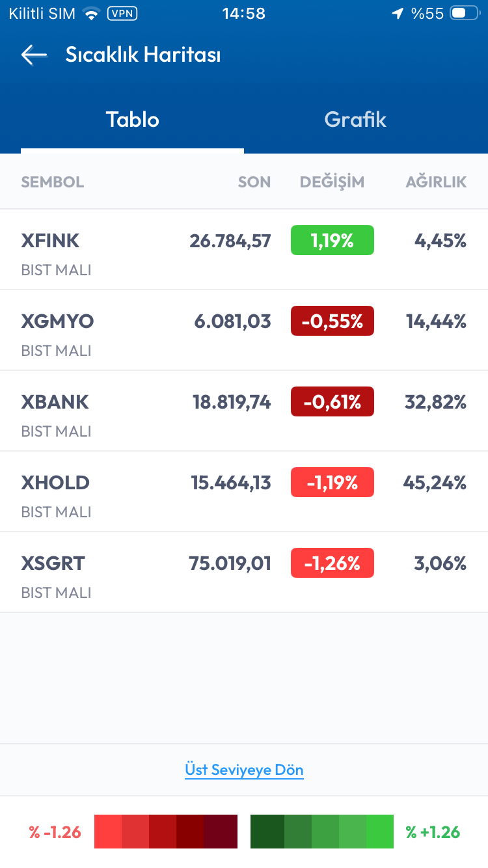The height and width of the screenshot is (868, 488).
Task: Sort by the SEMBOL column header
Action: click(x=53, y=182)
